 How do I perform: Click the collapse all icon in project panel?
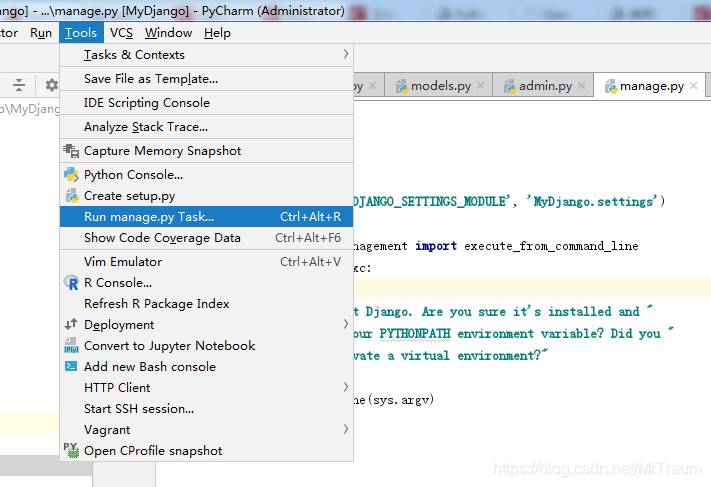[19, 85]
